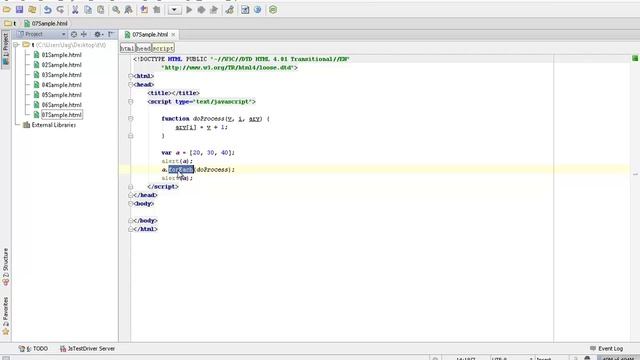Collapse the <html> tag fold marker

131,76
